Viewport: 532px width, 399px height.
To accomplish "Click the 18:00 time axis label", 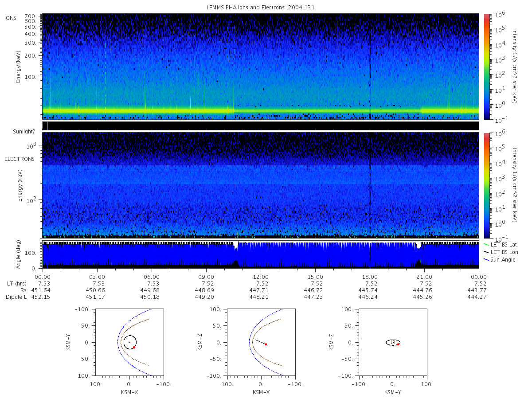I will point(370,277).
